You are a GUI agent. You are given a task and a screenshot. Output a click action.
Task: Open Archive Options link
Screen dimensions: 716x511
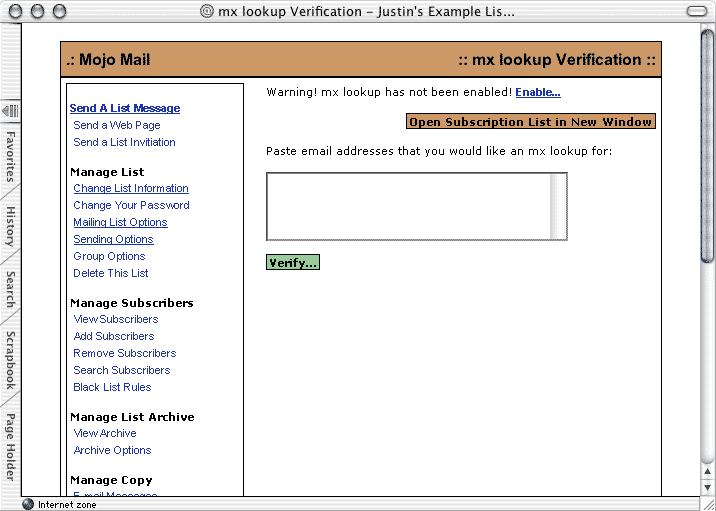coord(112,450)
